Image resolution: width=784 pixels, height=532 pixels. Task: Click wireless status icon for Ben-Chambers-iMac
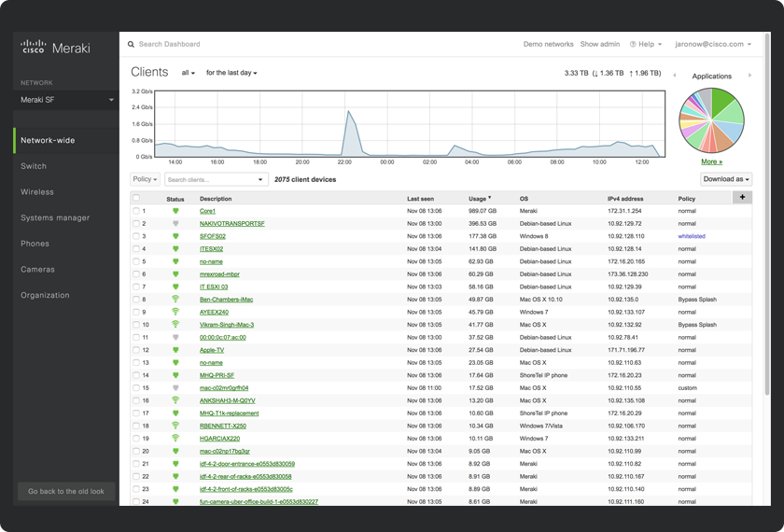click(x=175, y=299)
